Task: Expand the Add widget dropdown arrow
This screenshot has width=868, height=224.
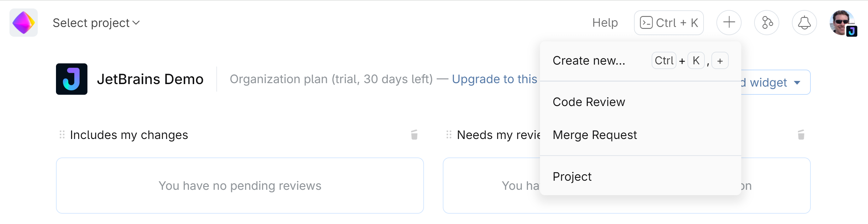Action: coord(797,83)
